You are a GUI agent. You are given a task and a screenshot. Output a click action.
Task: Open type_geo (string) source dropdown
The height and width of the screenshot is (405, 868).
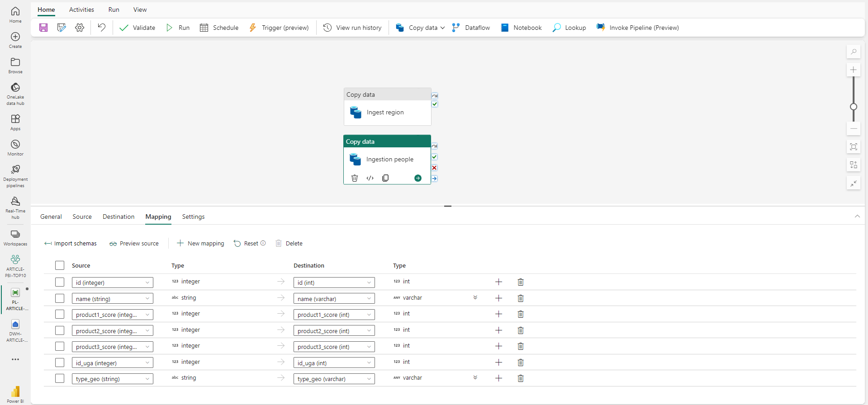point(113,379)
